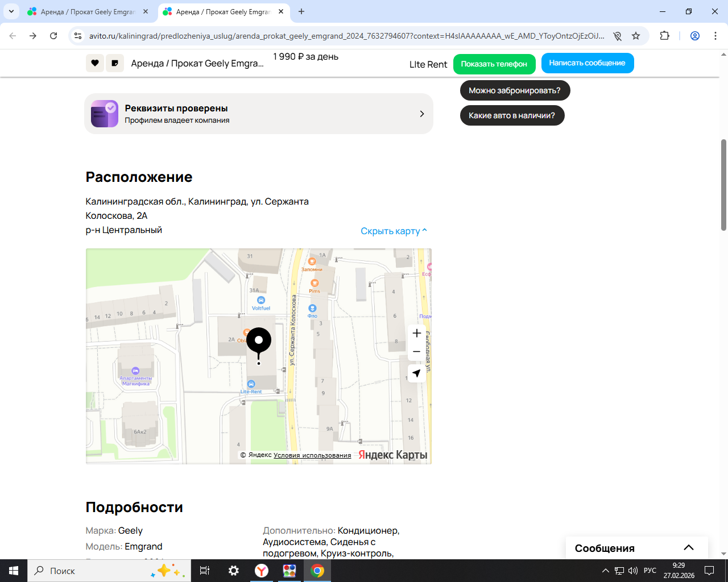Open the Chrome extensions puzzle icon
The height and width of the screenshot is (582, 728).
[664, 36]
